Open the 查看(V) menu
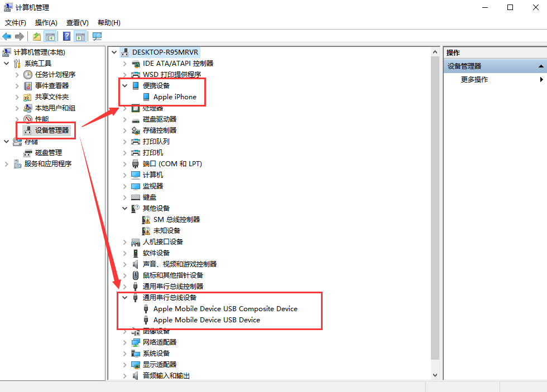This screenshot has width=547, height=392. coord(77,23)
